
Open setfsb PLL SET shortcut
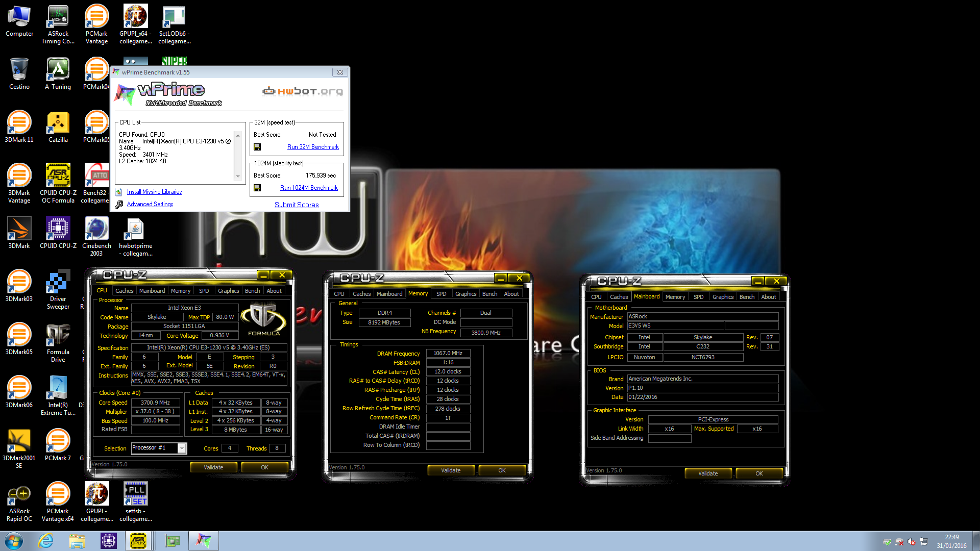[135, 502]
